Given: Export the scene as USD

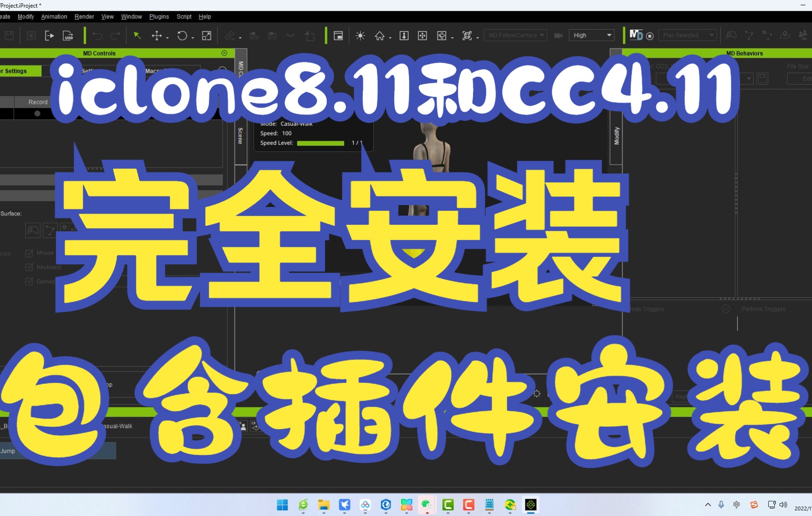Looking at the screenshot, I should (x=68, y=36).
